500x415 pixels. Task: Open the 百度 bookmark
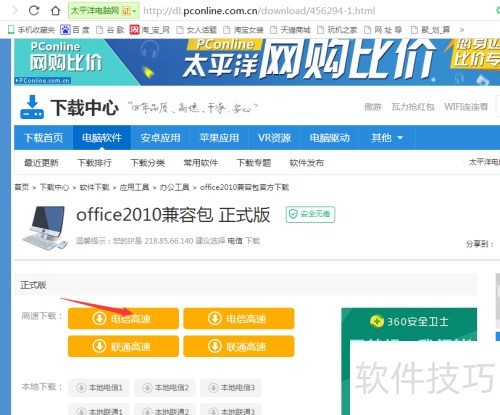75,30
